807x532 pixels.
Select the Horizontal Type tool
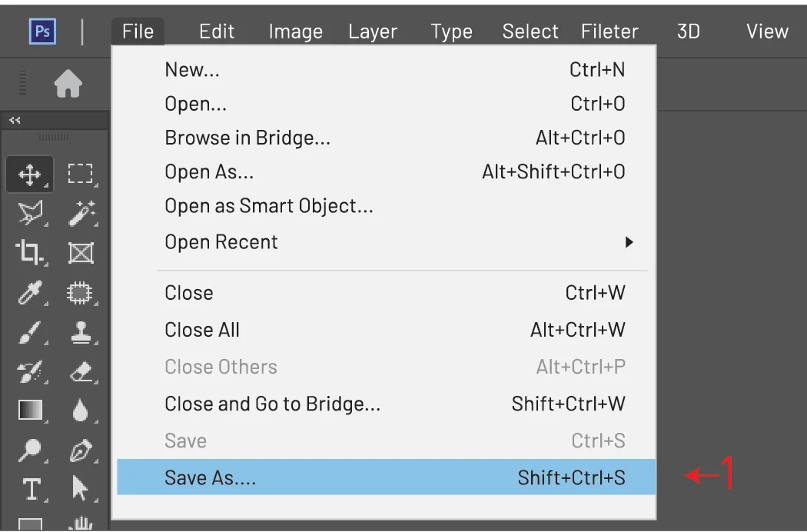31,489
